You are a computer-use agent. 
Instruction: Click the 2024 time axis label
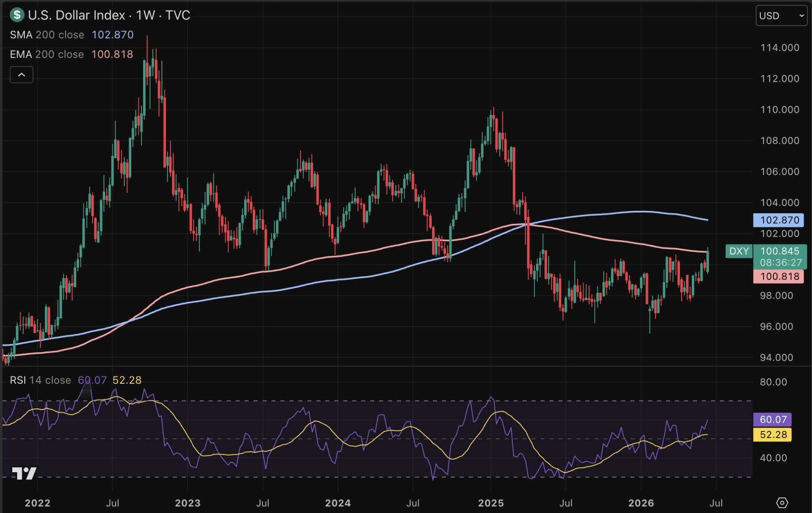coord(338,503)
